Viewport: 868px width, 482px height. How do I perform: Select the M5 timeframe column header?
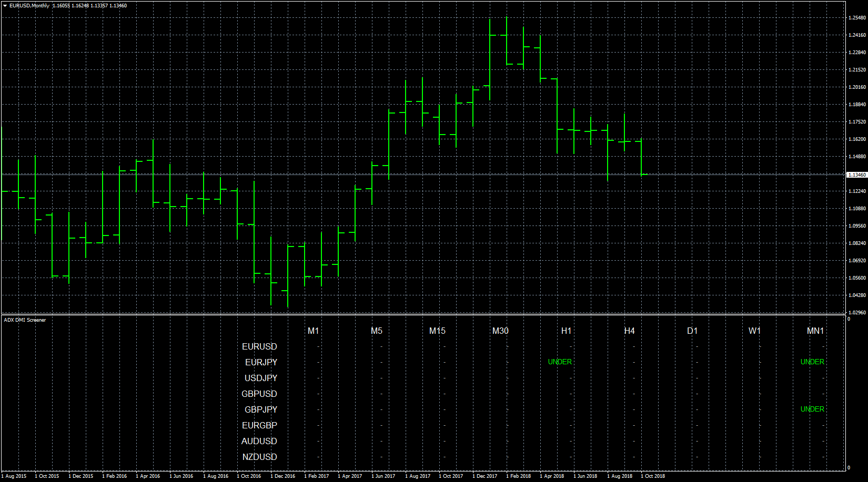tap(377, 331)
